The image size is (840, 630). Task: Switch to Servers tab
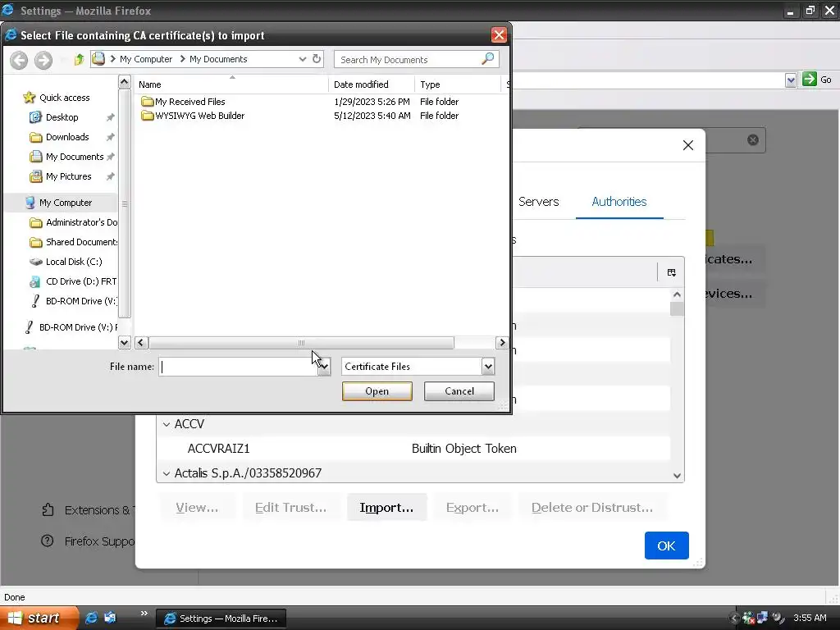[538, 202]
